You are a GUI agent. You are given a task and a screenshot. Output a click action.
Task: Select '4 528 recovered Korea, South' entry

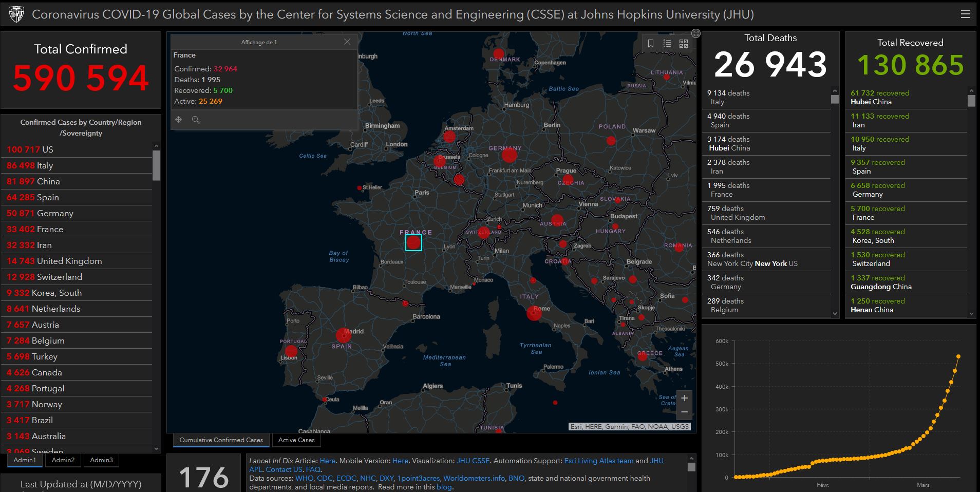point(907,236)
